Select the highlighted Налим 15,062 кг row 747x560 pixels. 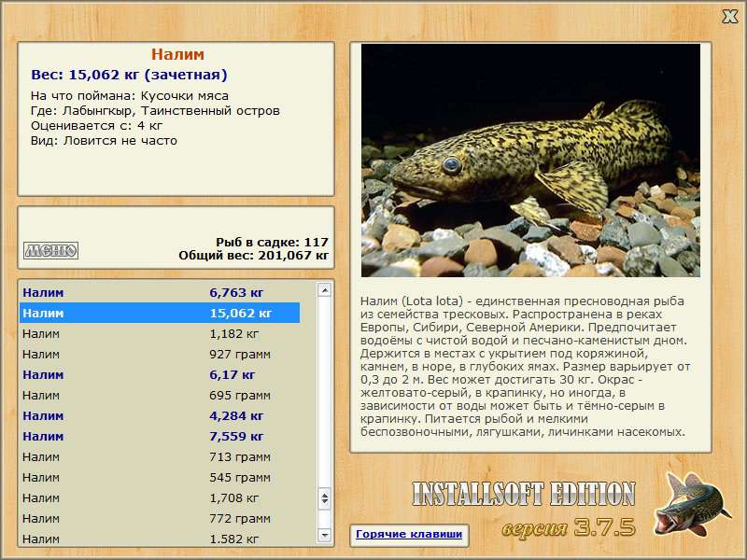click(x=160, y=313)
